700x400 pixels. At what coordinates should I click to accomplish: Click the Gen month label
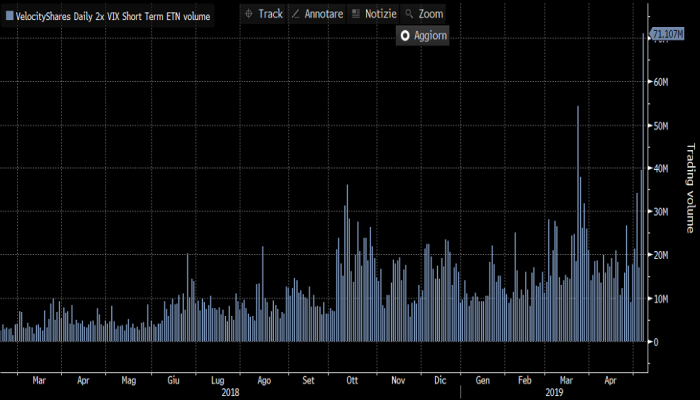(x=483, y=380)
